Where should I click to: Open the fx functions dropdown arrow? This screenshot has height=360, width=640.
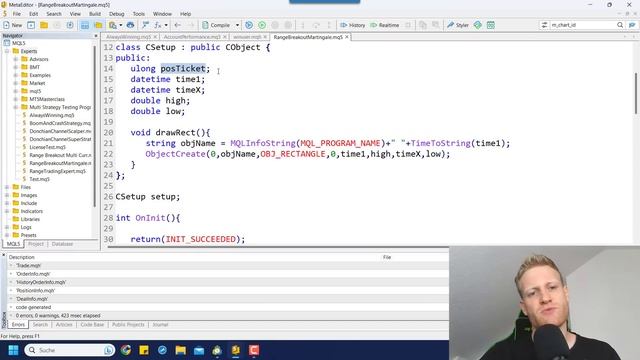coord(166,25)
